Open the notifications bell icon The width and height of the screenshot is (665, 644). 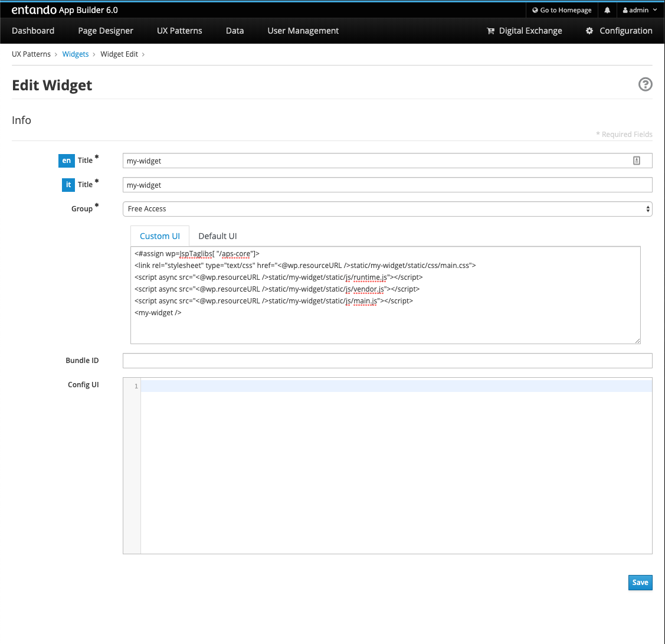click(607, 10)
